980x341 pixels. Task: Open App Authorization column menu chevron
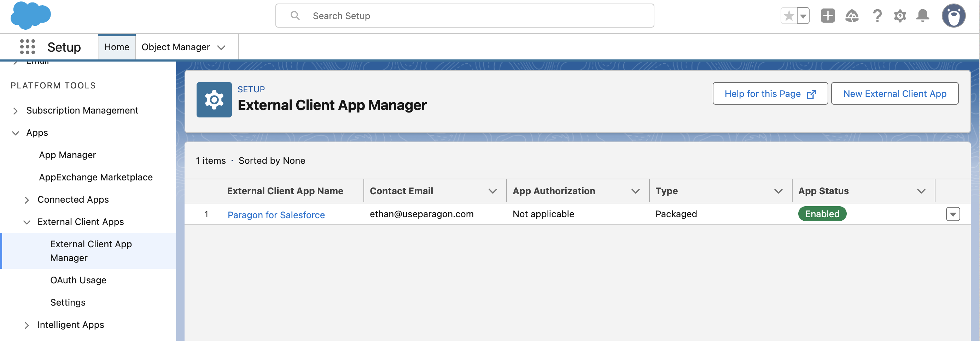(x=635, y=191)
